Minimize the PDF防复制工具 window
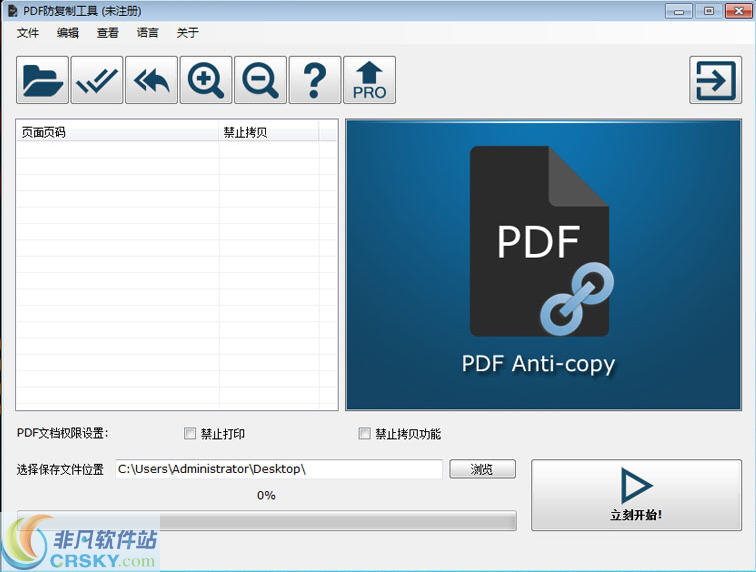 pyautogui.click(x=679, y=11)
